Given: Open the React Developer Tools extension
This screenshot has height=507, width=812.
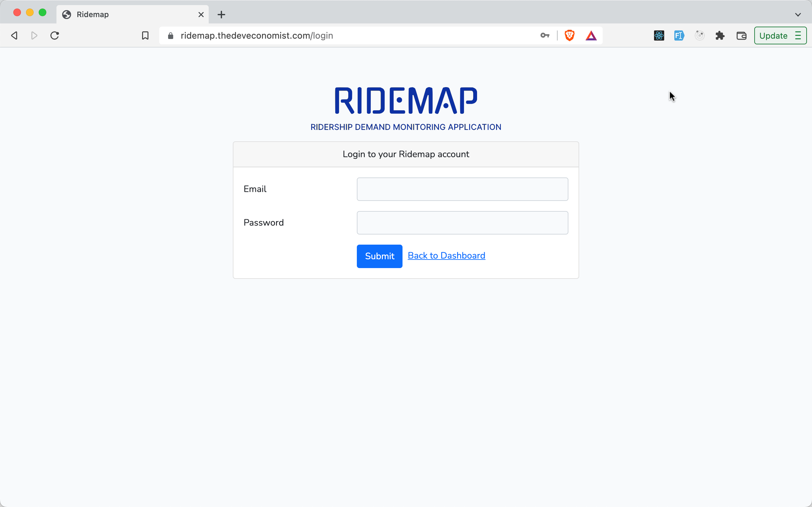Looking at the screenshot, I should (659, 35).
